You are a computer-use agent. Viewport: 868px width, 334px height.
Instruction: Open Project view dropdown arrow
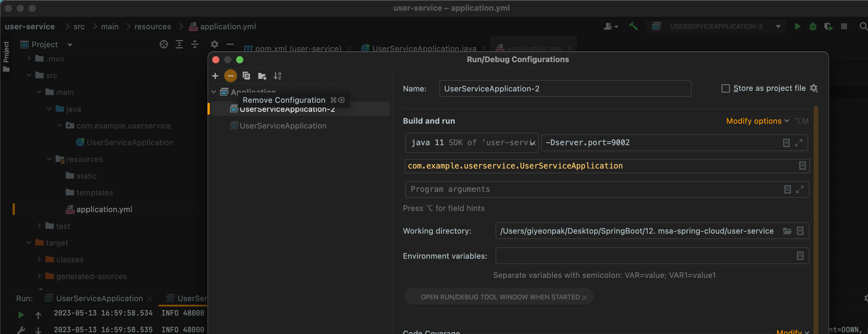70,45
